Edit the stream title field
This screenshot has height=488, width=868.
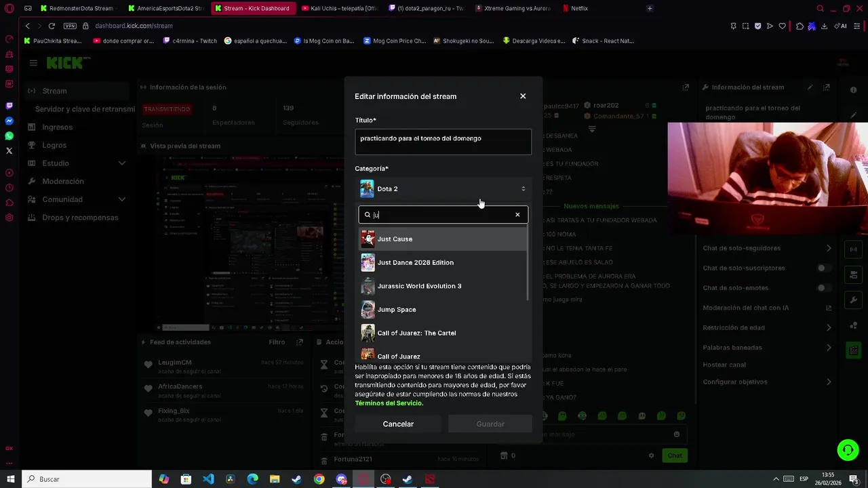coord(443,142)
